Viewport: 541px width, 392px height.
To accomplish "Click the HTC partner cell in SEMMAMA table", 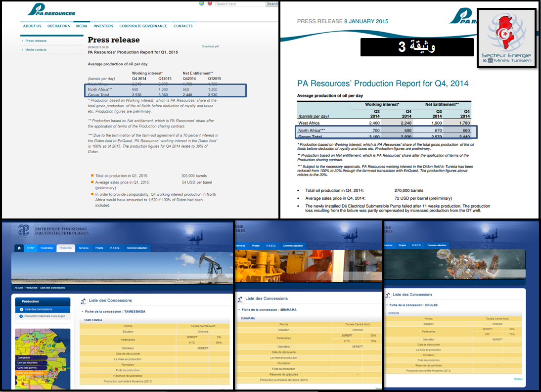I will click(347, 341).
